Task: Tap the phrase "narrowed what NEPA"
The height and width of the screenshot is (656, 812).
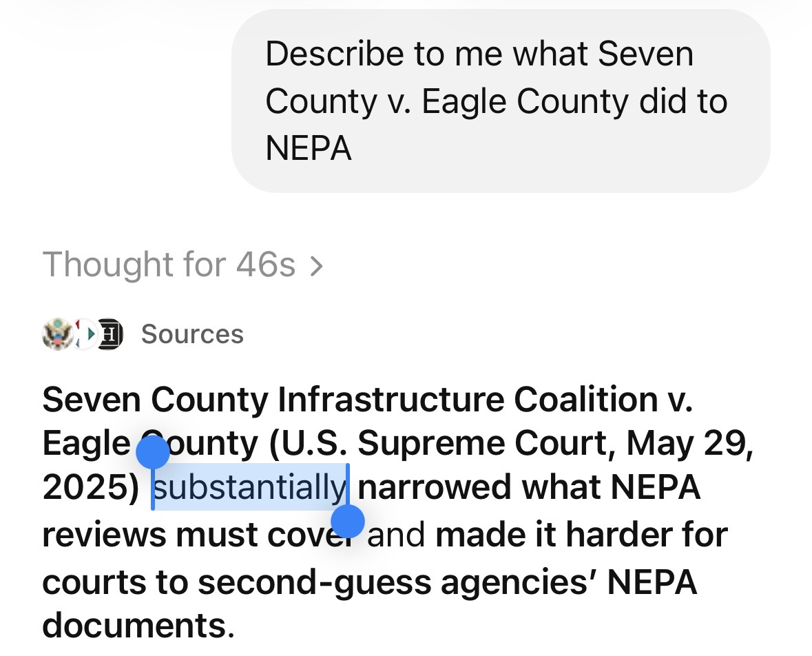Action: [529, 488]
